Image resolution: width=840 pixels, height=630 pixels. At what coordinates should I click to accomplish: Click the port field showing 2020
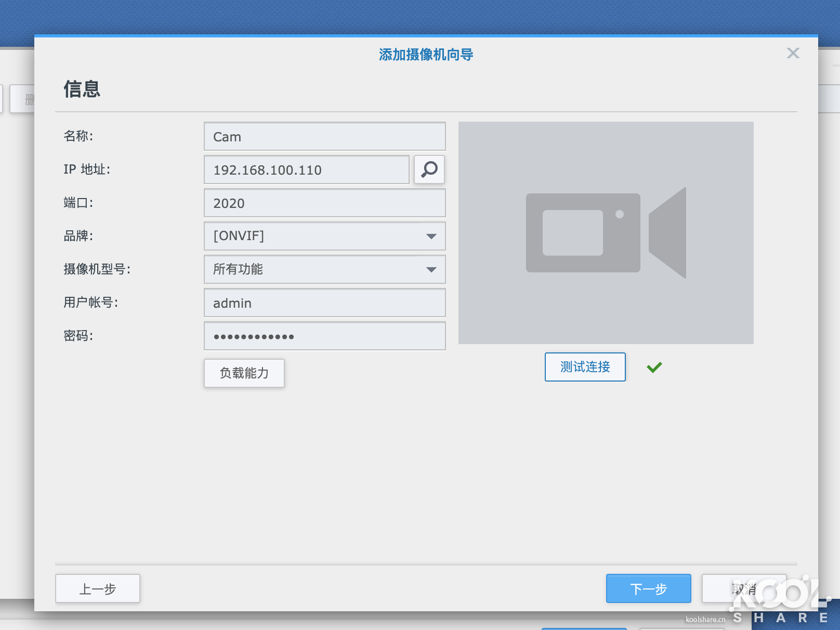coord(325,203)
